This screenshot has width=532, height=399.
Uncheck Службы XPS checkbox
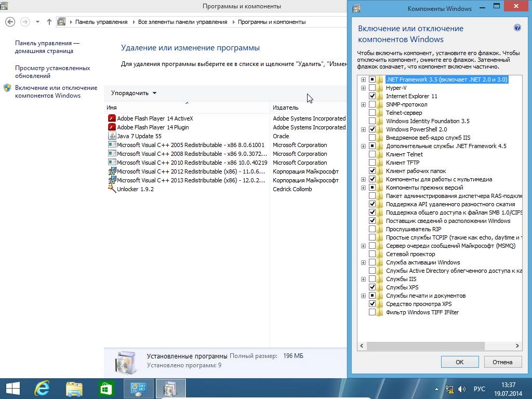(x=372, y=287)
